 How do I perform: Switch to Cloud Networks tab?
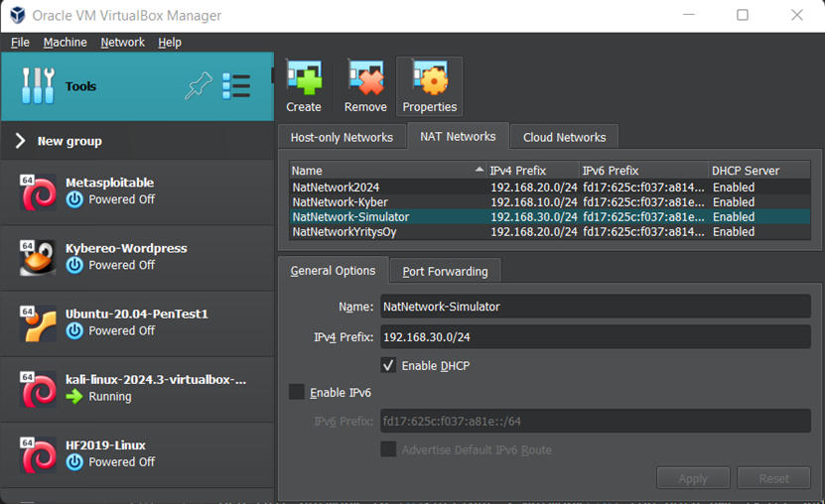coord(565,137)
